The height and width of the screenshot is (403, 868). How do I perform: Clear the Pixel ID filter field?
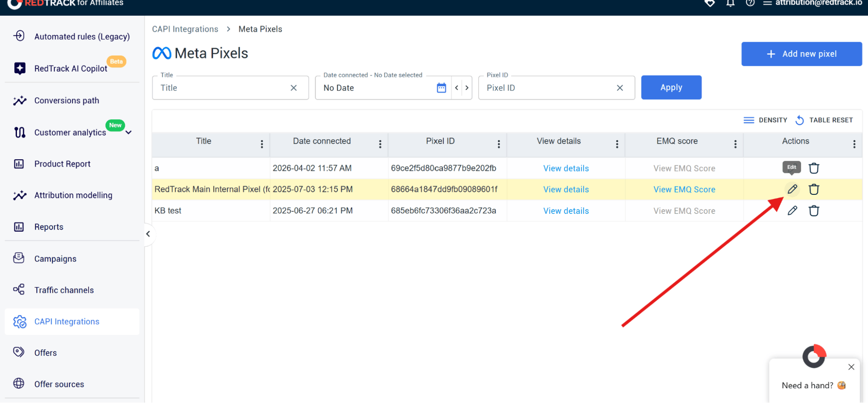coord(620,88)
